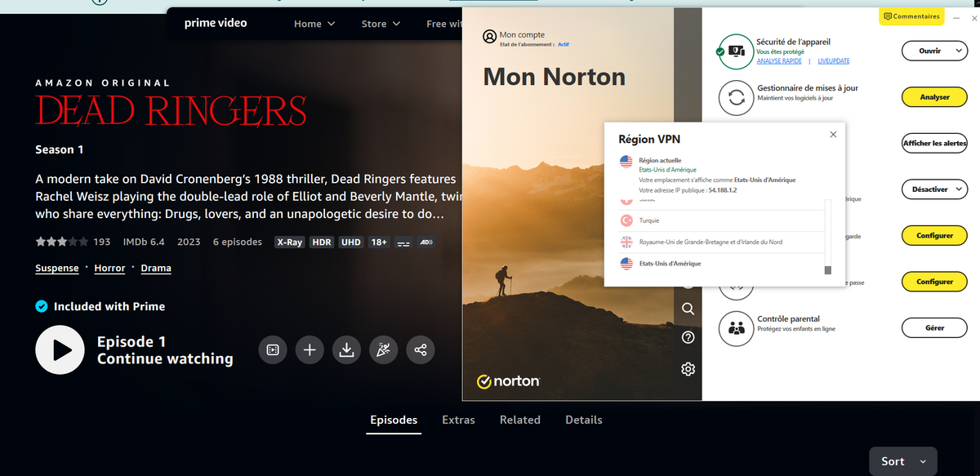The image size is (980, 476).
Task: Open the trailer icon next to Episode 1
Action: [273, 349]
